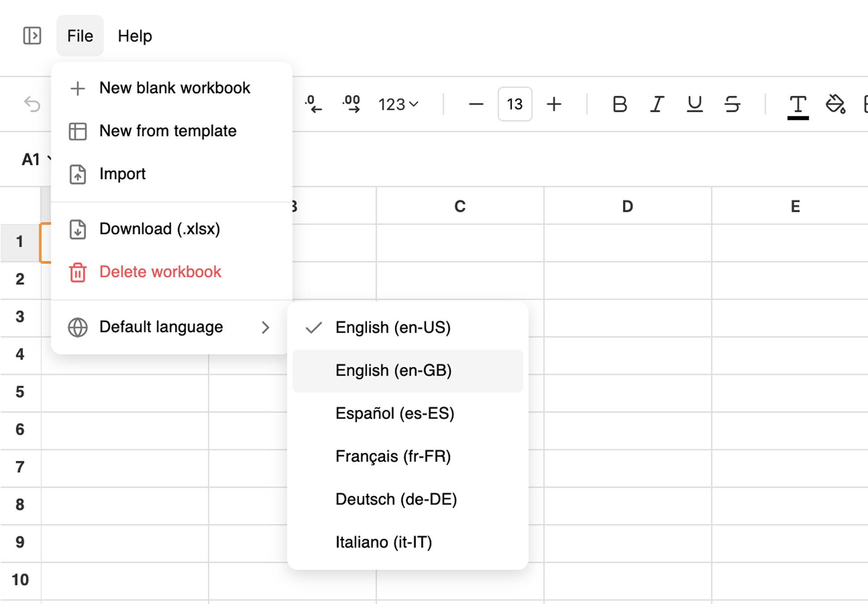Image resolution: width=868 pixels, height=604 pixels.
Task: Apply strikethrough formatting
Action: point(732,104)
